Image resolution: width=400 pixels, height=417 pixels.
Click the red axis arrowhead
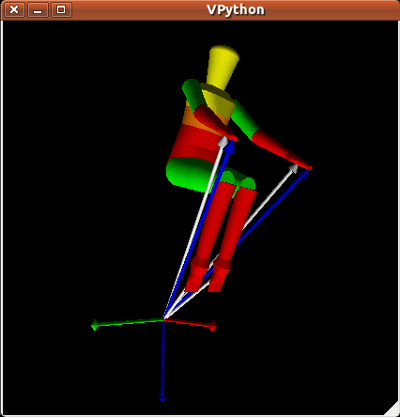[213, 326]
